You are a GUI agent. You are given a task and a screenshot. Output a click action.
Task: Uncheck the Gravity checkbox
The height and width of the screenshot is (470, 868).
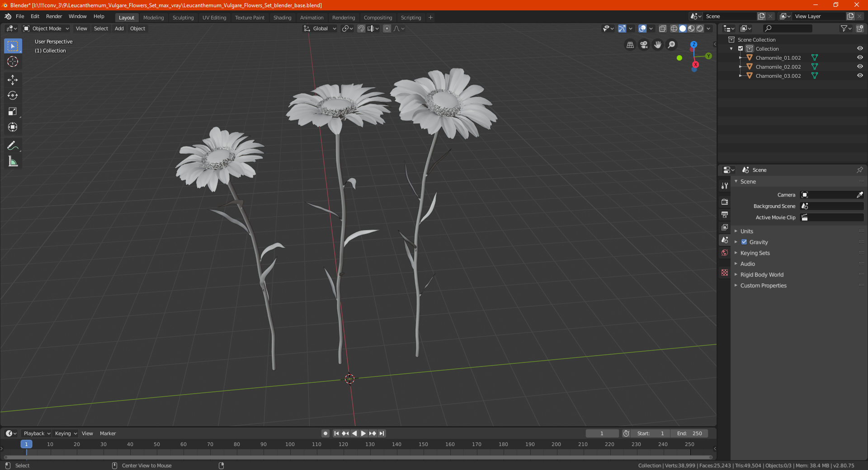(744, 242)
